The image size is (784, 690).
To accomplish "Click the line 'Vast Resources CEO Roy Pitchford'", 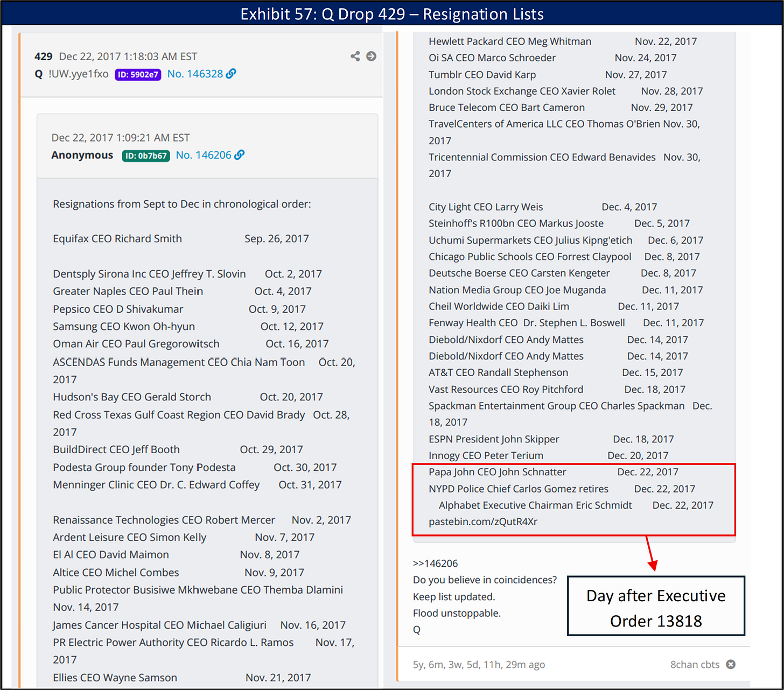I will (506, 389).
